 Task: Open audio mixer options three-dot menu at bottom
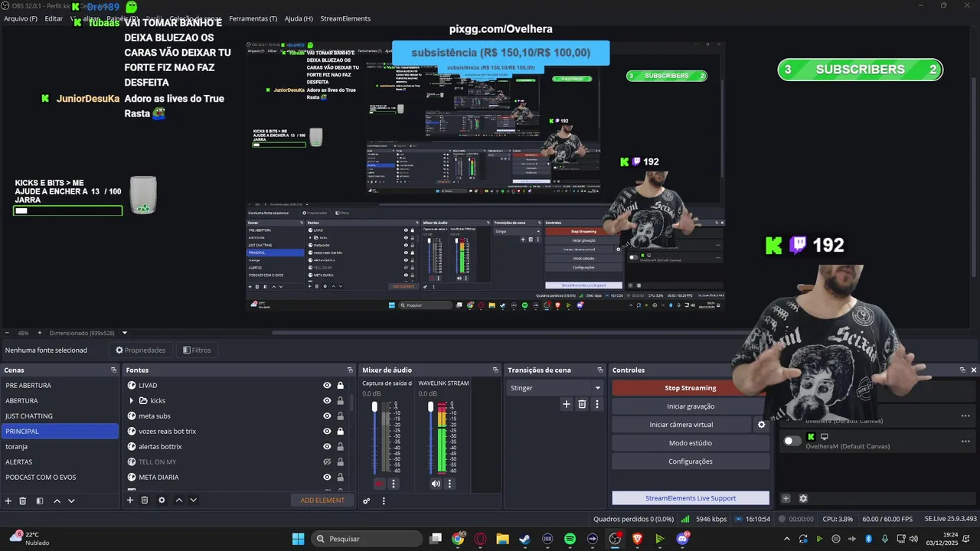pos(384,500)
